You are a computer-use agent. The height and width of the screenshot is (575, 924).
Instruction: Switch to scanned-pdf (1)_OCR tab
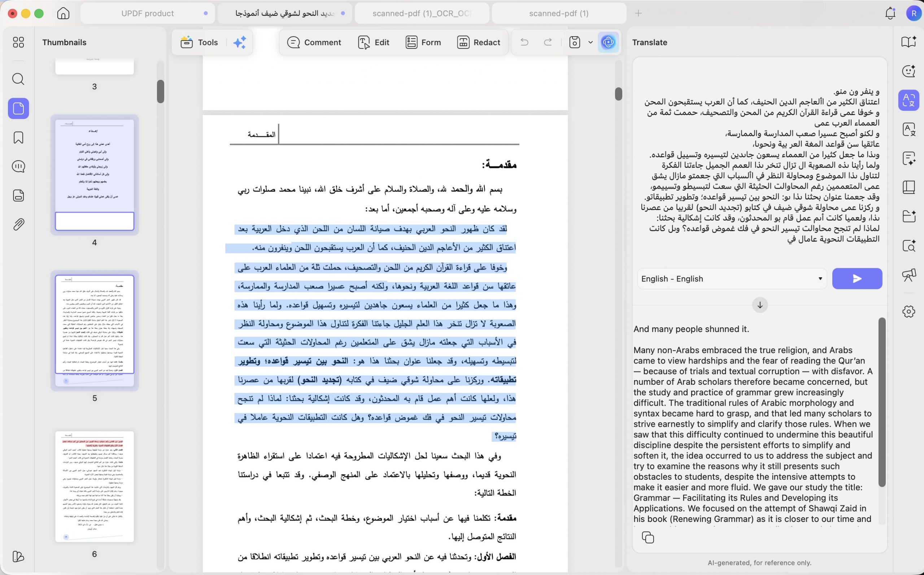pos(422,13)
